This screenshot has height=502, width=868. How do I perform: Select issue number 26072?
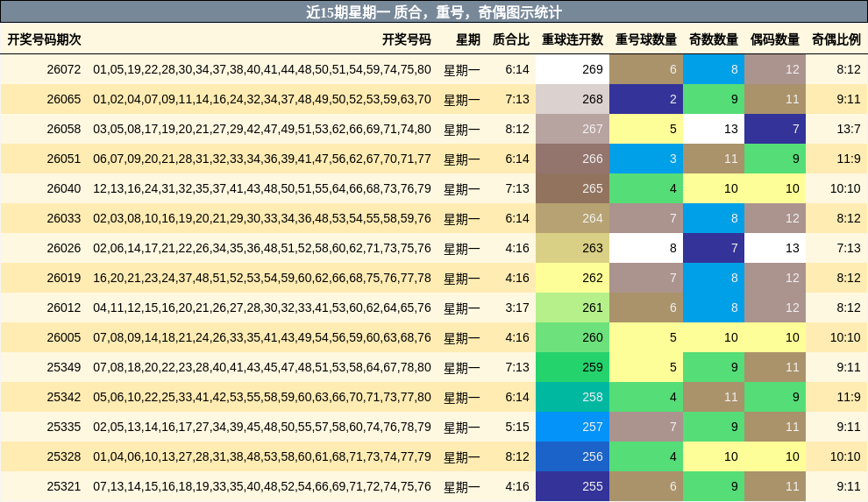coord(64,69)
